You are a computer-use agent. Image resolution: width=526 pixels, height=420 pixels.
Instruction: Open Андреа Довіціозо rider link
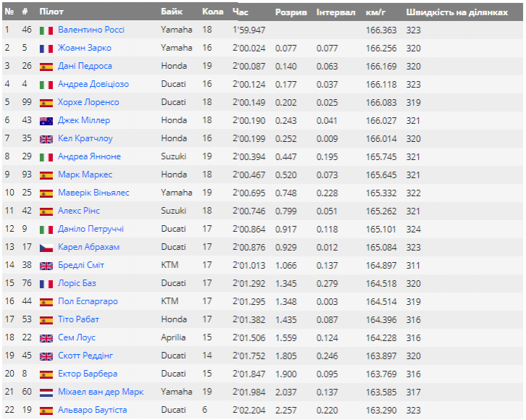click(x=93, y=84)
